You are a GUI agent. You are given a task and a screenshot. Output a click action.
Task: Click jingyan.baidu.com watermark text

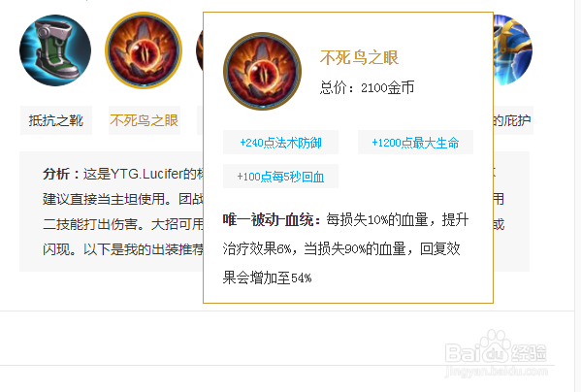point(497,372)
